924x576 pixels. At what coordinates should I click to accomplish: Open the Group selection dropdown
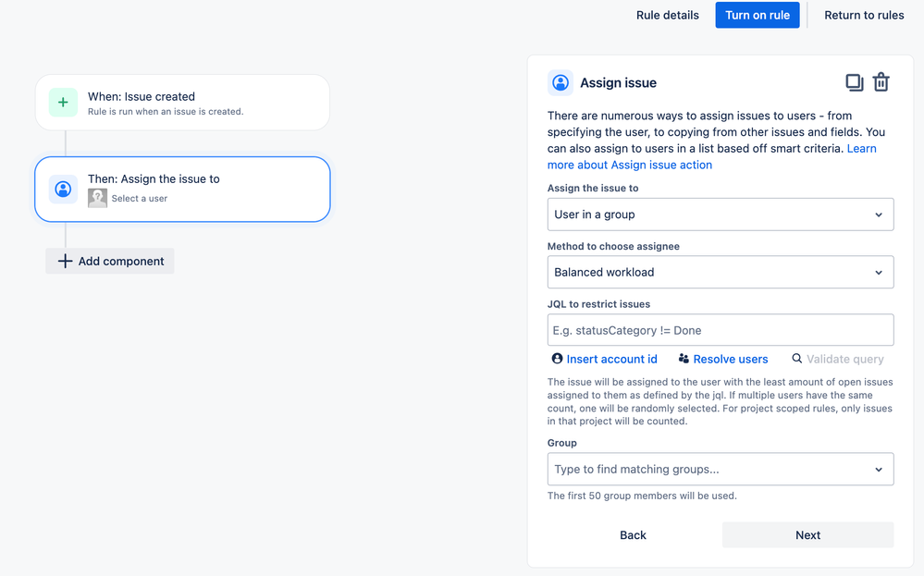[721, 470]
